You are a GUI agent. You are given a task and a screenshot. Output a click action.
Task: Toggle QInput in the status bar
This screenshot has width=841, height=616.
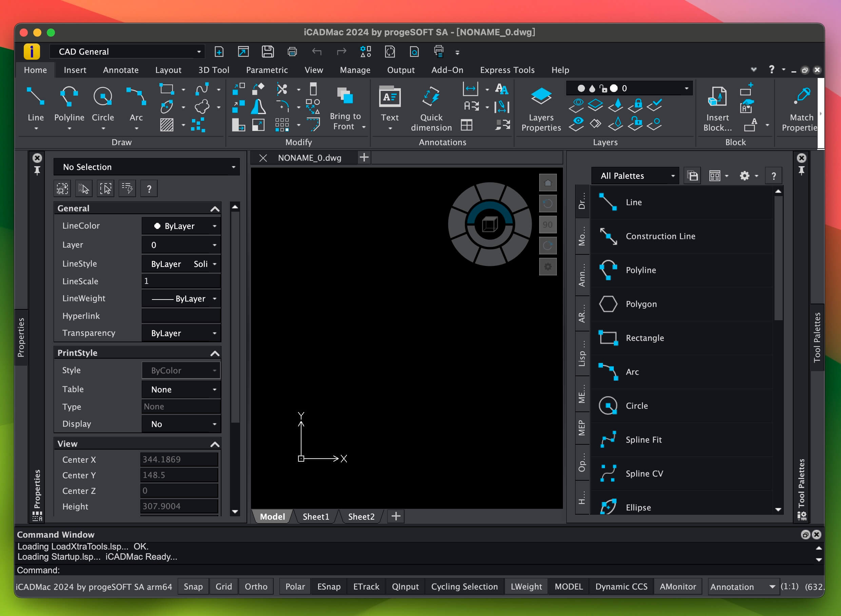coord(405,586)
